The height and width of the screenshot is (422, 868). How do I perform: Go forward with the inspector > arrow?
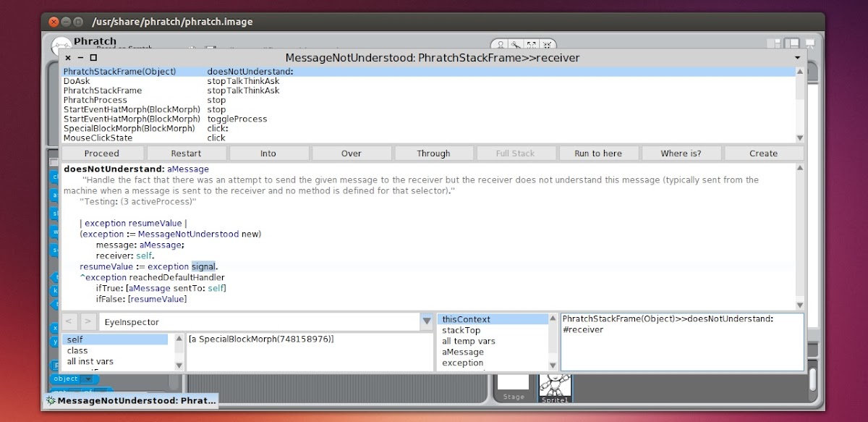pos(88,321)
